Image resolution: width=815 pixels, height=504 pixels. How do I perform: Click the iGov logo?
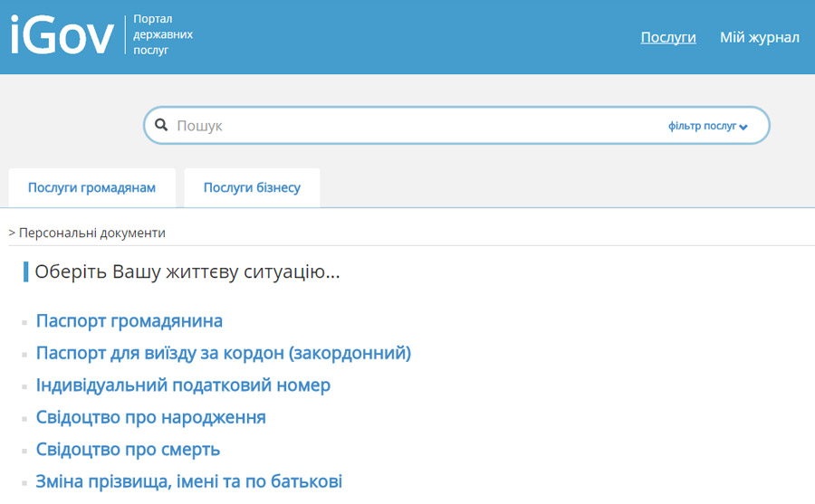point(62,35)
